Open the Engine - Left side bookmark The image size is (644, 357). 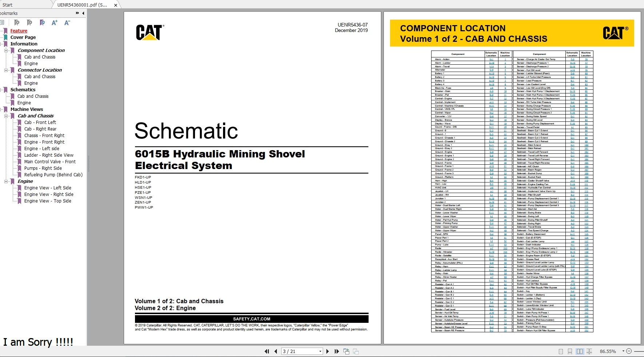(41, 149)
